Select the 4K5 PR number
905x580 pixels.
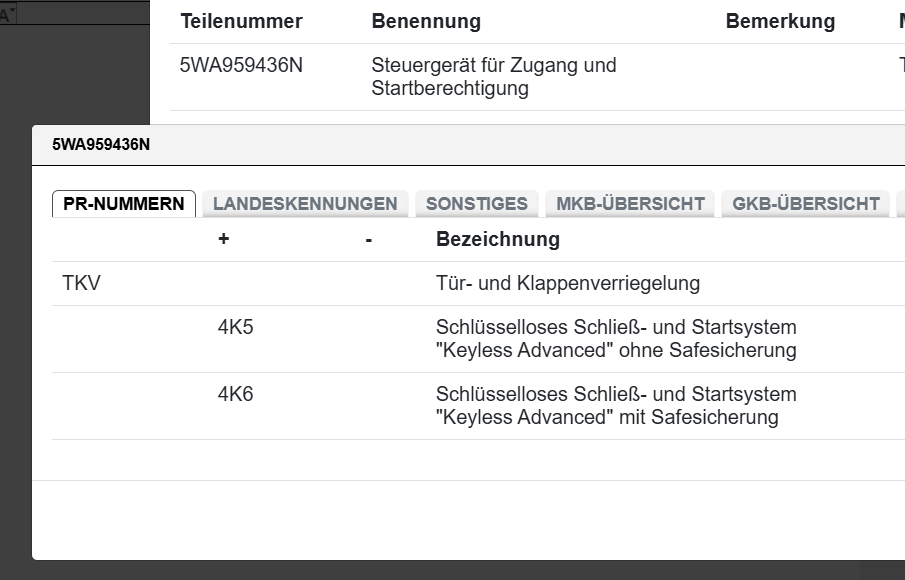click(235, 327)
